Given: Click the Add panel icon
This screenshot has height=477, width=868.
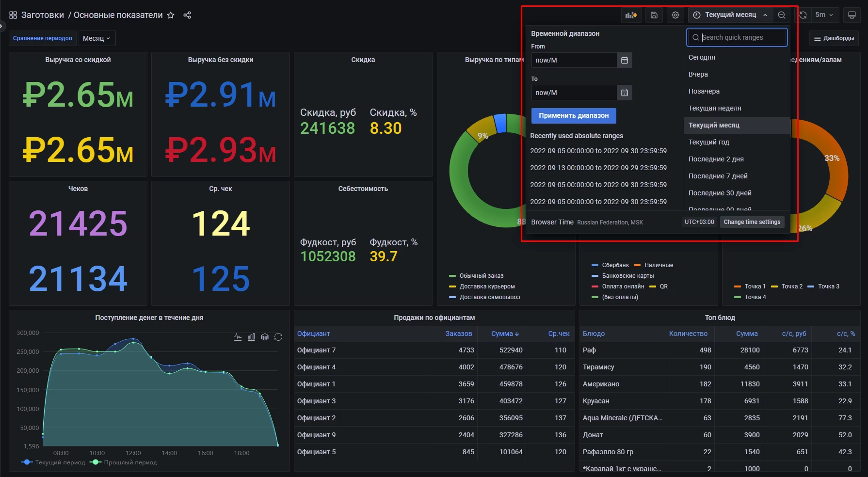Looking at the screenshot, I should (x=631, y=15).
